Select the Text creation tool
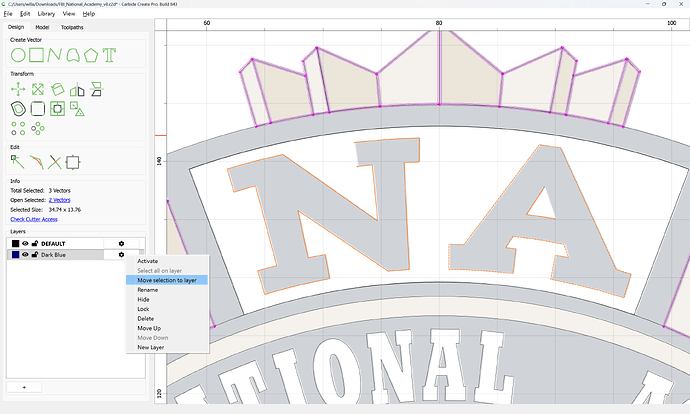Image resolution: width=690 pixels, height=414 pixels. 109,55
